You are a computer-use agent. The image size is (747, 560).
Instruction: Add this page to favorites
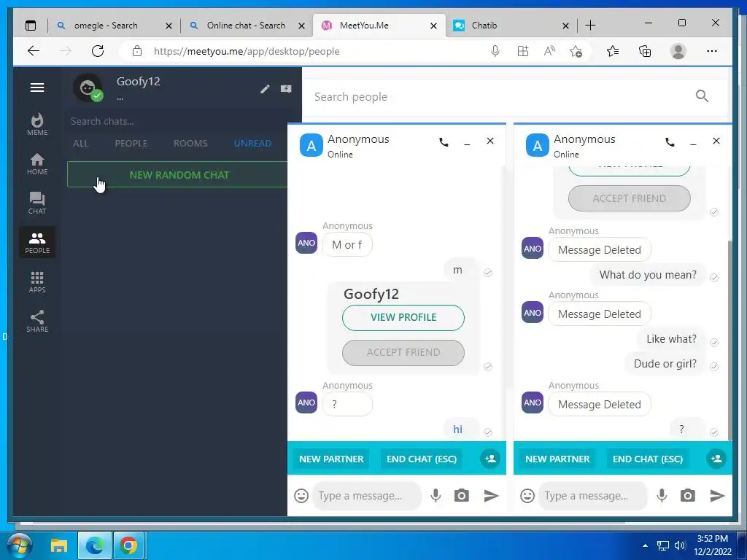(x=576, y=51)
